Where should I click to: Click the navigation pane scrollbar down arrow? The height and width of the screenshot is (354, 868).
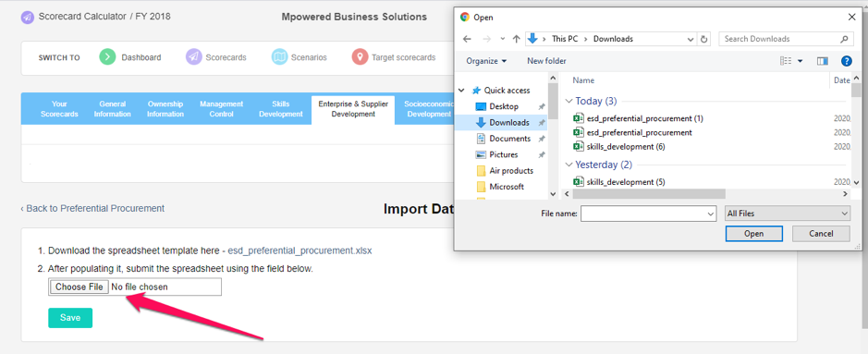(x=553, y=193)
